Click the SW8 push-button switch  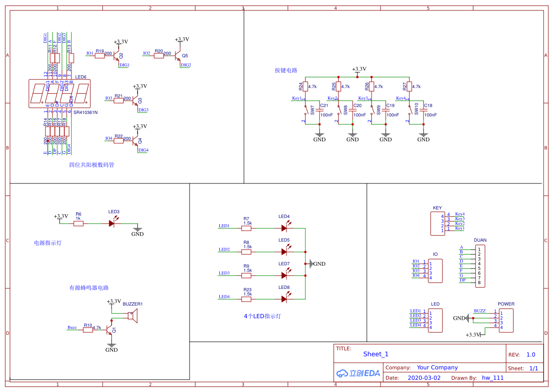point(339,110)
